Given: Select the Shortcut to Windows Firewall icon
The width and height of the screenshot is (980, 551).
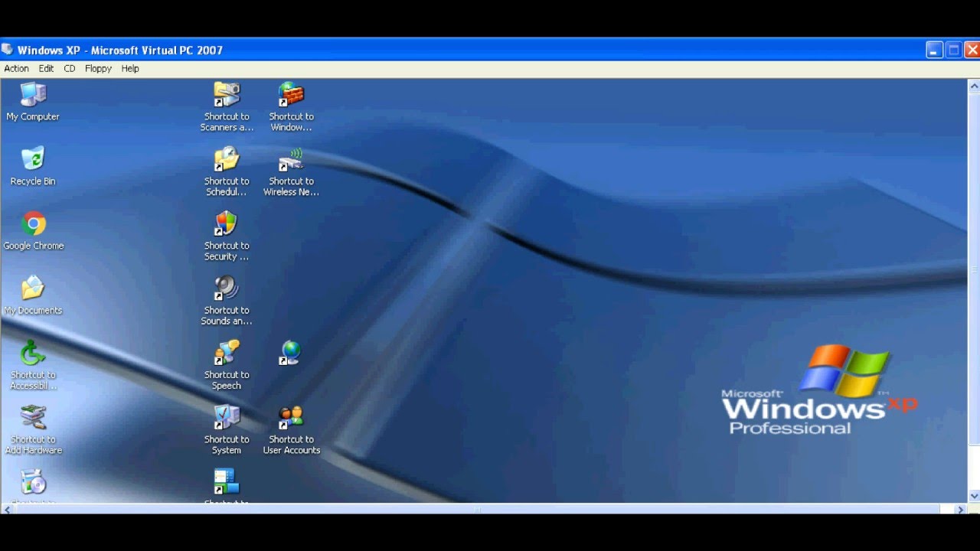Looking at the screenshot, I should (x=291, y=106).
